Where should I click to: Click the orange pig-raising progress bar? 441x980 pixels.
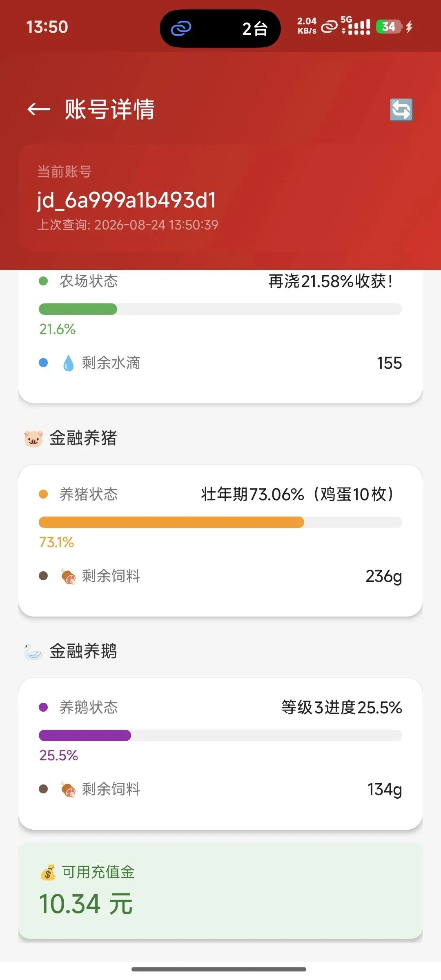(220, 522)
